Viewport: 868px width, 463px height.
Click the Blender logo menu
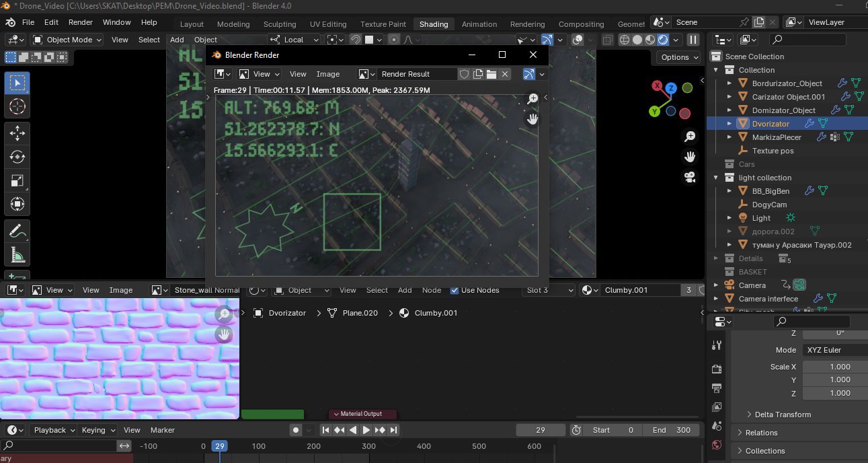(x=11, y=22)
